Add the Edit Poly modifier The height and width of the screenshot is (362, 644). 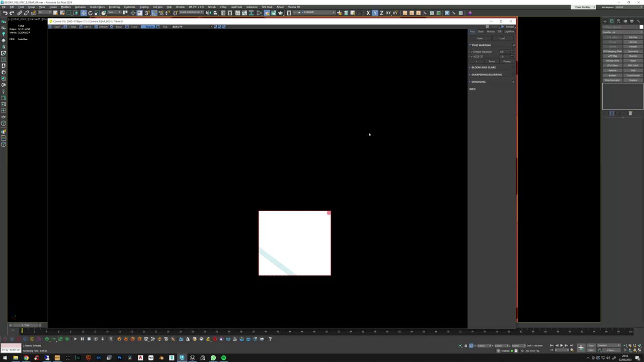click(x=633, y=37)
